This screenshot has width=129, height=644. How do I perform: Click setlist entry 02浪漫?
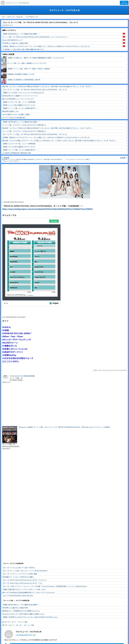coord(5,330)
